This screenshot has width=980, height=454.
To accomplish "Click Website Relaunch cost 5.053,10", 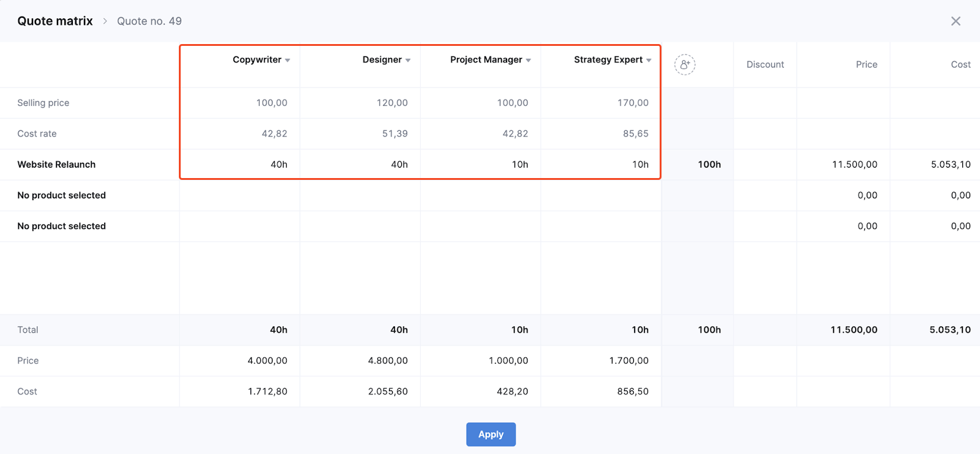I will click(x=951, y=165).
